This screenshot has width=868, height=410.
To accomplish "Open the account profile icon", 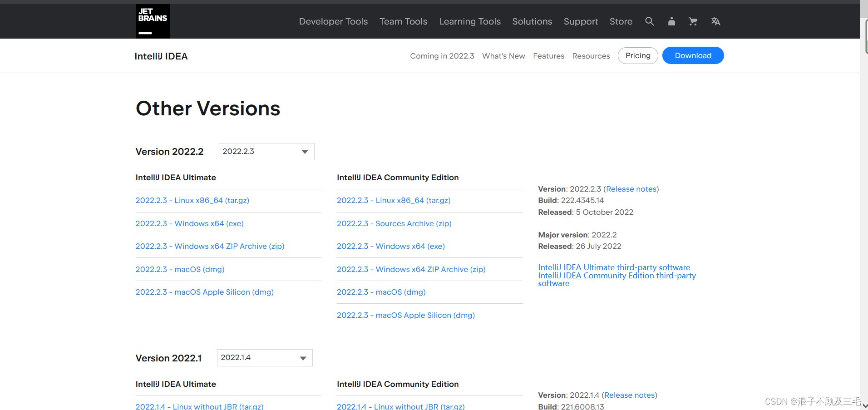I will click(671, 21).
